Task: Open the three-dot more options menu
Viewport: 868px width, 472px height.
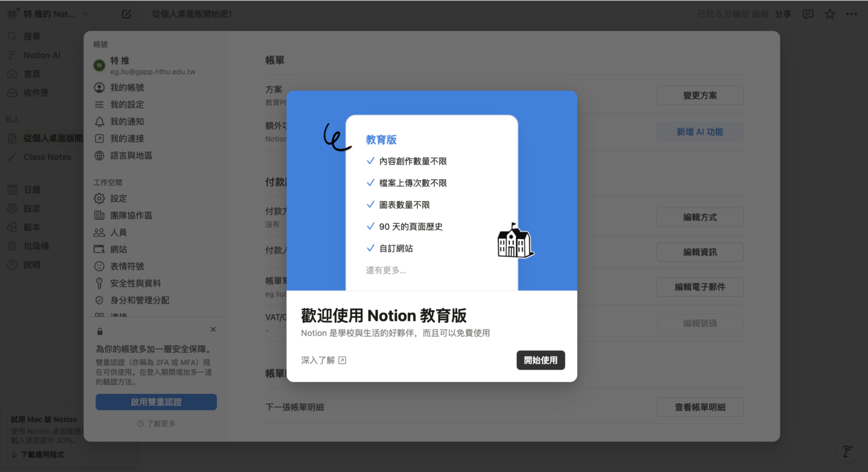Action: (x=852, y=14)
